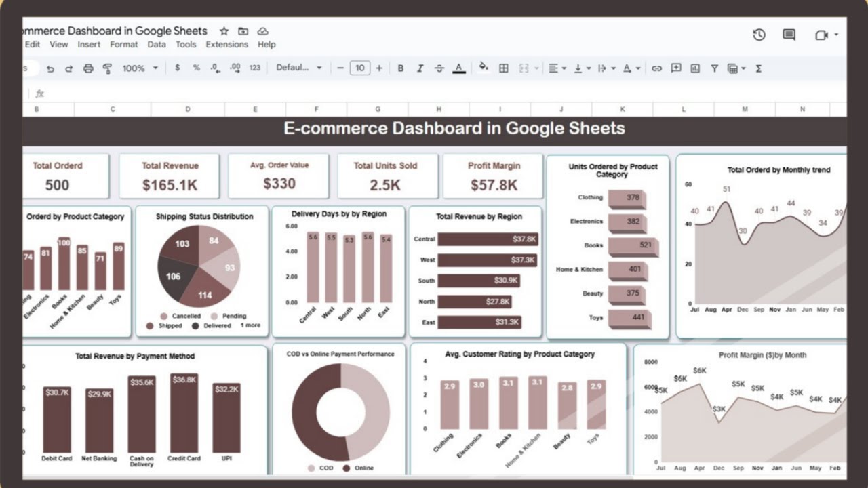Decrease the font size
Image resolution: width=868 pixels, height=488 pixels.
tap(340, 68)
